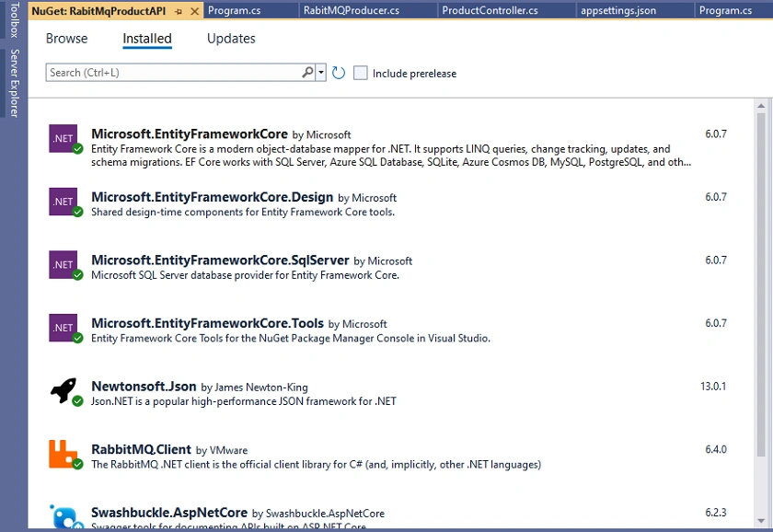Click 'The RabbitMQ .NET client' description

[316, 465]
